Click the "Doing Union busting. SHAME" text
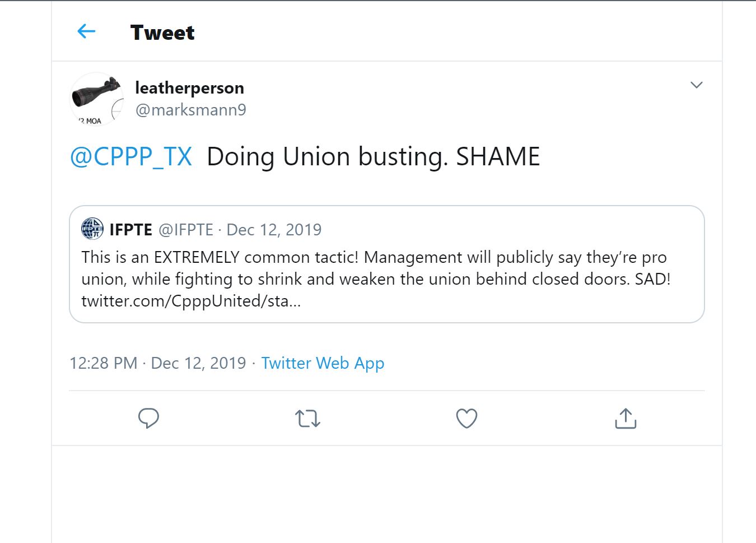Image resolution: width=756 pixels, height=543 pixels. click(373, 156)
